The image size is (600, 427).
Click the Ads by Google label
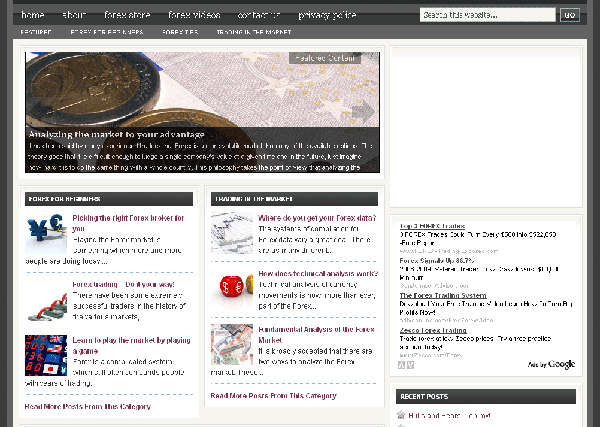pos(551,365)
